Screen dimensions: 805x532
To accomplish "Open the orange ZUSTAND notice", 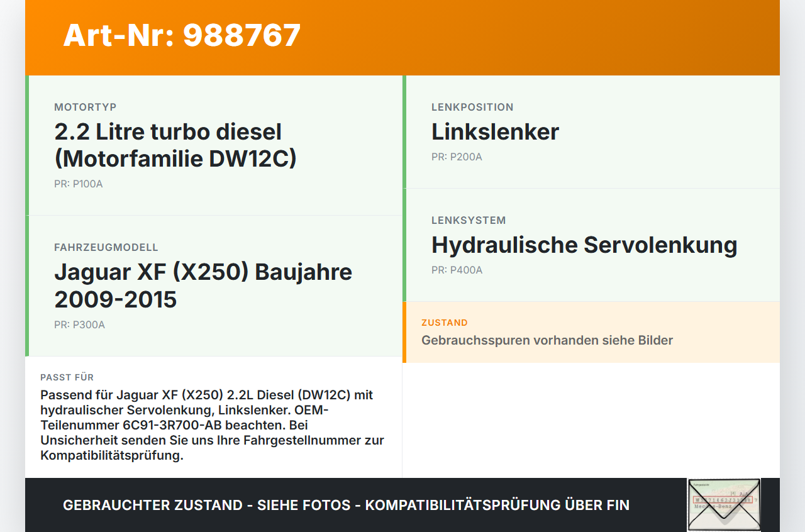I will (591, 331).
